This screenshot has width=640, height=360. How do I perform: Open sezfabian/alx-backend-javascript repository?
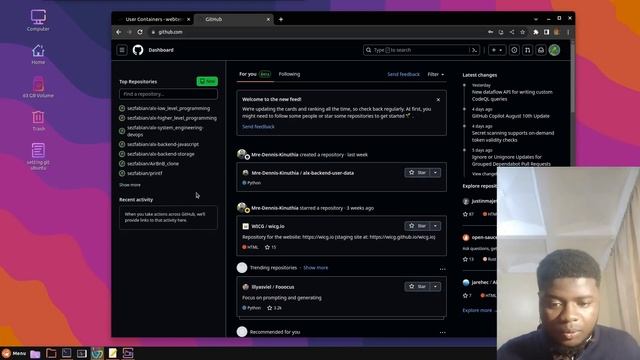163,144
